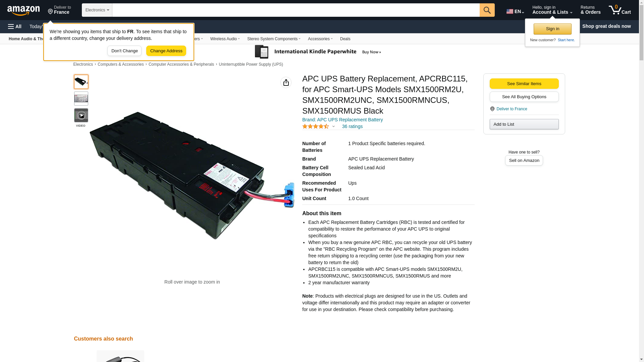Image resolution: width=644 pixels, height=362 pixels.
Task: Expand the Account & Lists dropdown
Action: [552, 10]
